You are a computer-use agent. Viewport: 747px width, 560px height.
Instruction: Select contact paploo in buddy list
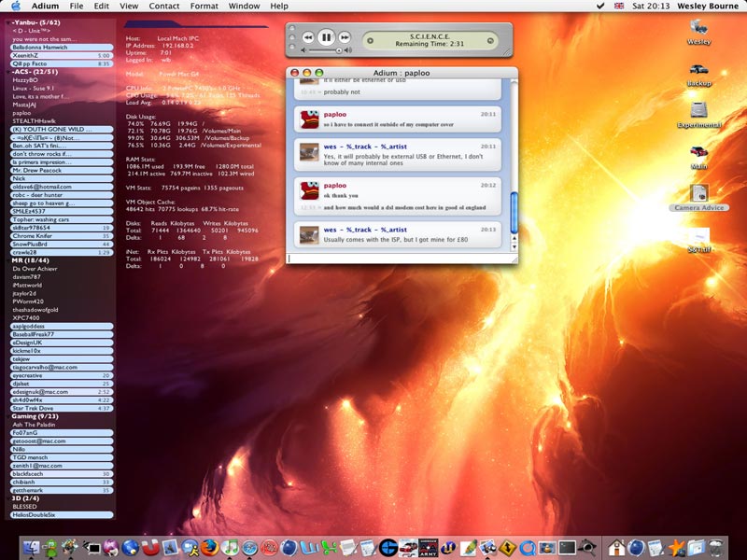(x=21, y=113)
